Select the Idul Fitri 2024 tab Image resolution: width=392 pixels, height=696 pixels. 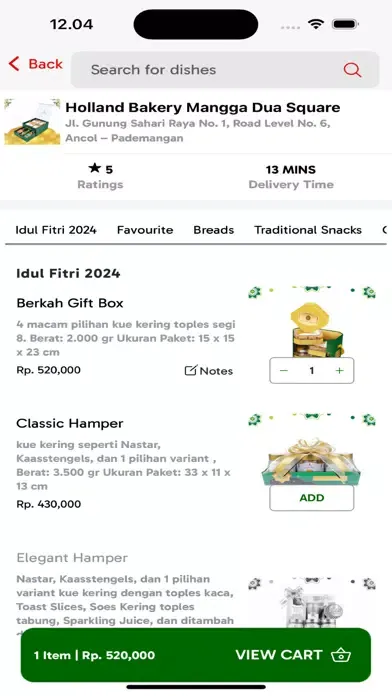(56, 230)
